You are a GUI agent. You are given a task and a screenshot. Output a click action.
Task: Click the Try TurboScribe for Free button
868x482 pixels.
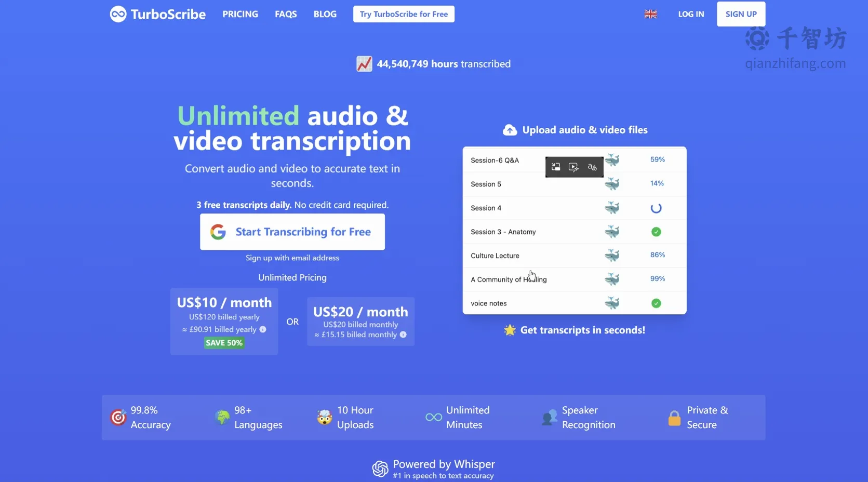pyautogui.click(x=404, y=14)
